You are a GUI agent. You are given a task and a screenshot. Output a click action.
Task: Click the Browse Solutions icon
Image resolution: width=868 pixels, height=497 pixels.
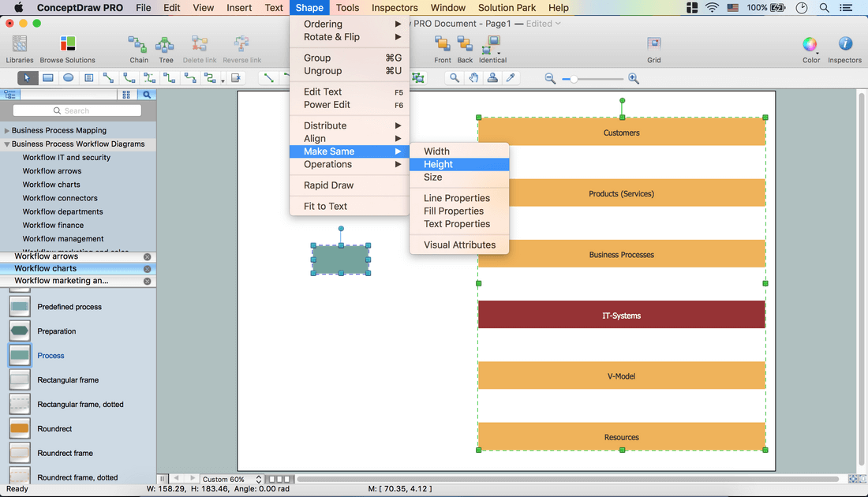pos(68,48)
